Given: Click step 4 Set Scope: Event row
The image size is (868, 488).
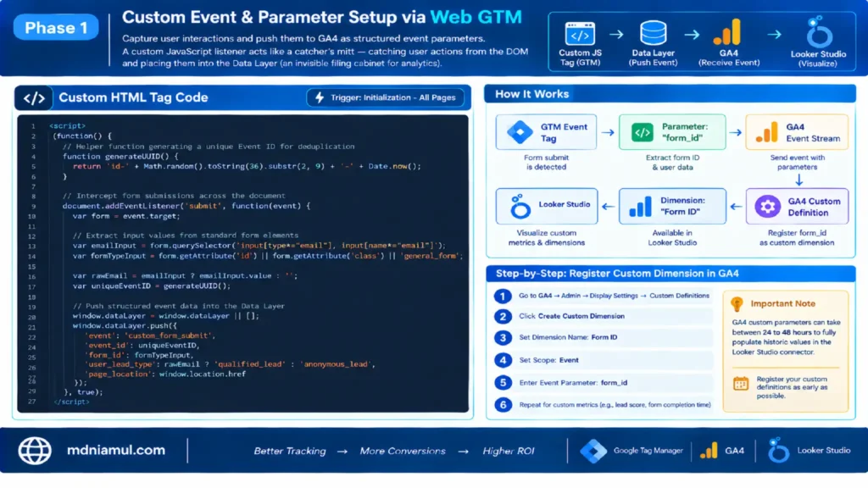Looking at the screenshot, I should tap(603, 360).
